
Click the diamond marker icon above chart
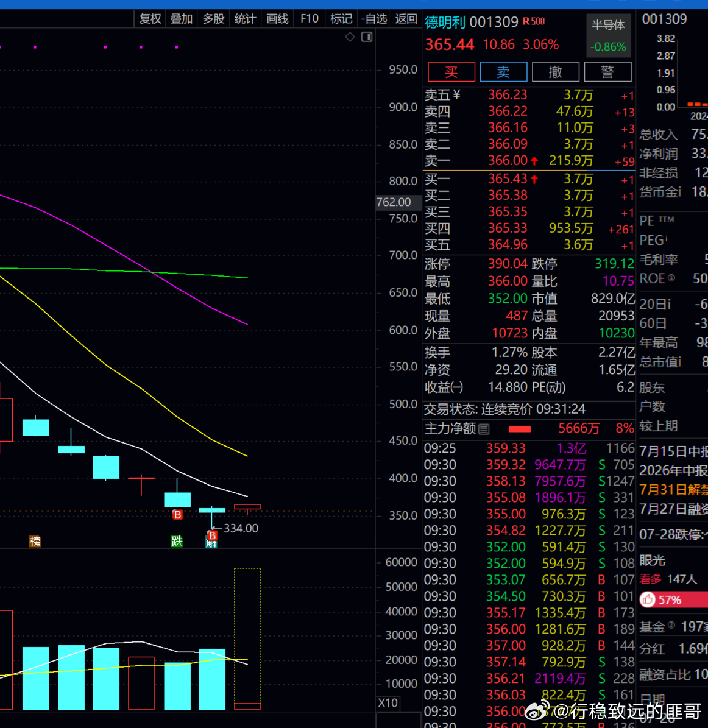350,37
